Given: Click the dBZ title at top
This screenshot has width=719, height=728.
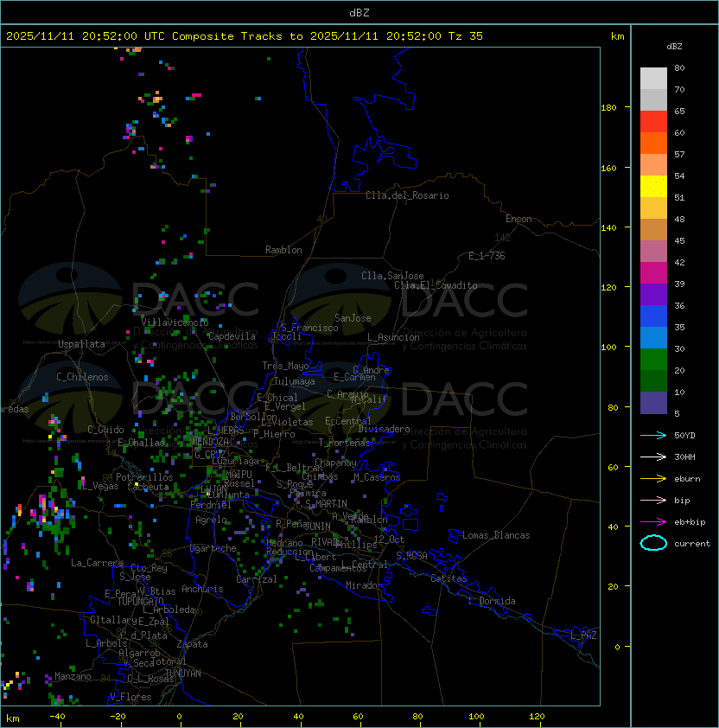Looking at the screenshot, I should click(359, 13).
